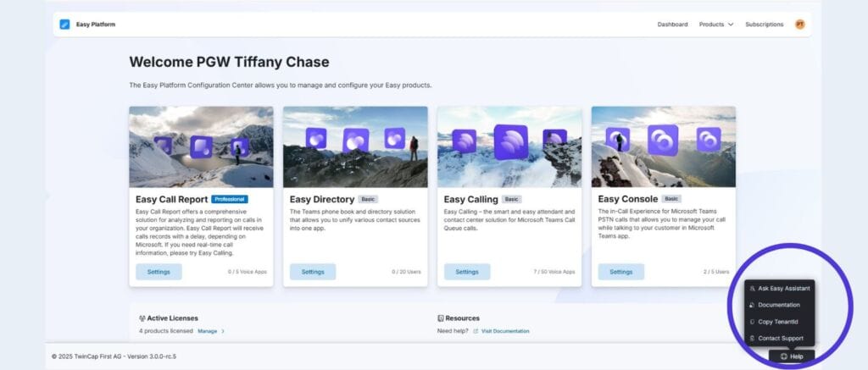Click the Active Licenses icon
This screenshot has height=370, width=868.
point(142,318)
